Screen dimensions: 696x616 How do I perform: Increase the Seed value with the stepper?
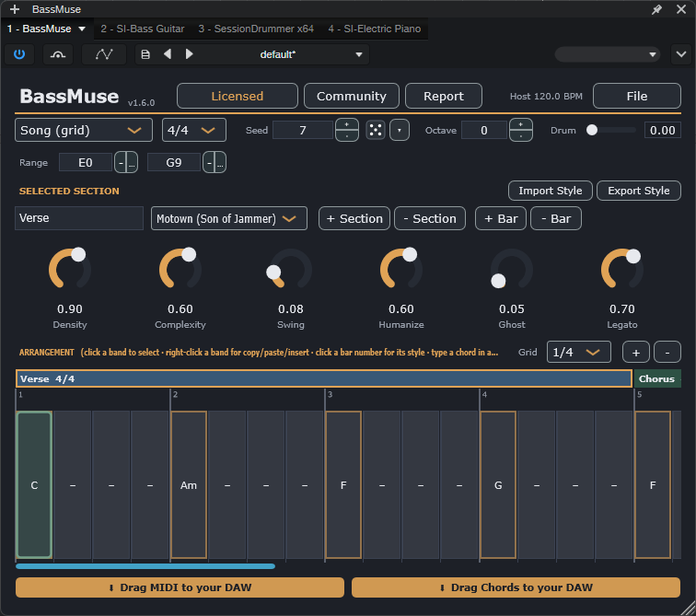[x=347, y=124]
